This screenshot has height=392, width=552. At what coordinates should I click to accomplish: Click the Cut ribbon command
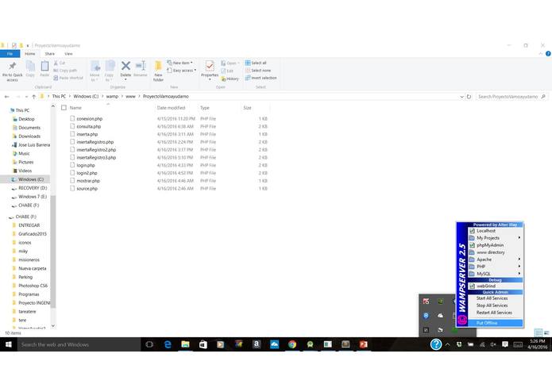[60, 63]
